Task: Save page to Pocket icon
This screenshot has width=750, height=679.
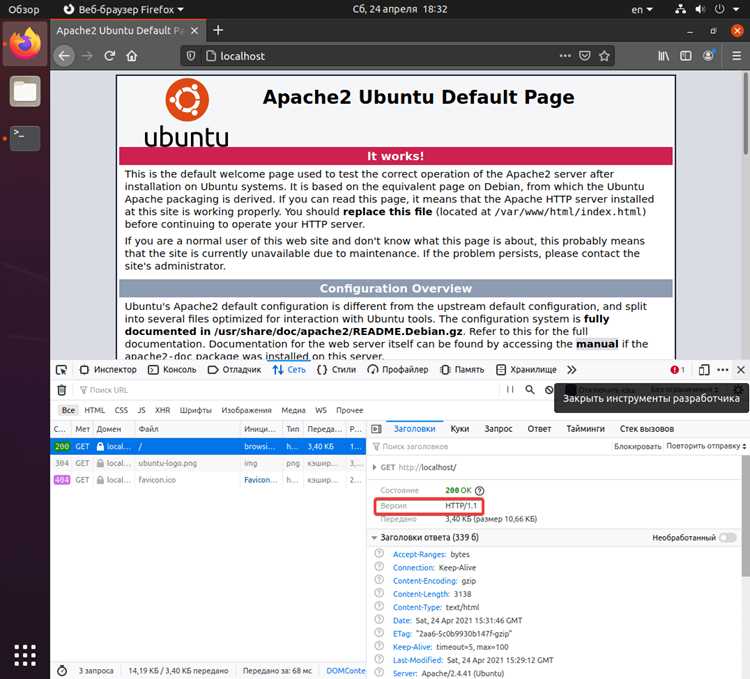Action: (585, 56)
